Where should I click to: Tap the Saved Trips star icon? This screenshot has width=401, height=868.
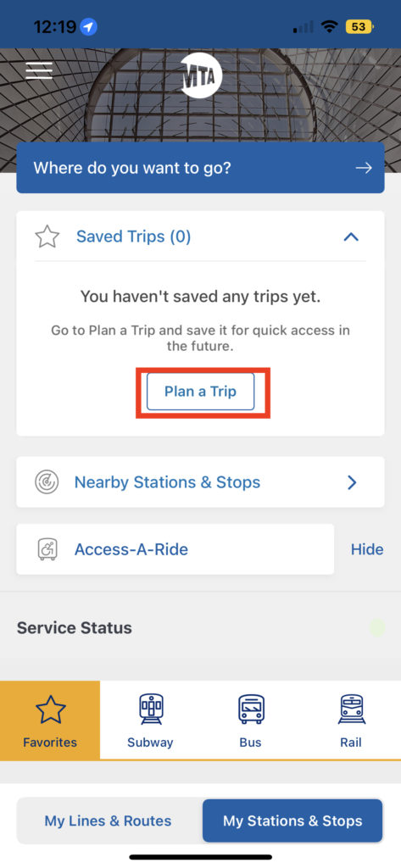(47, 237)
